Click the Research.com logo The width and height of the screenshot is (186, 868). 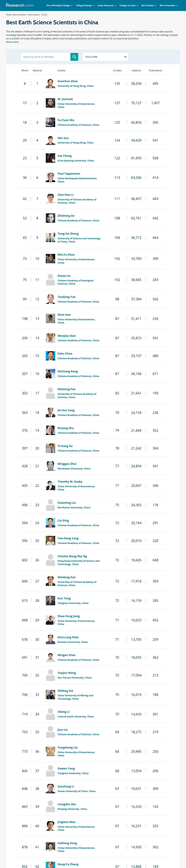click(20, 5)
